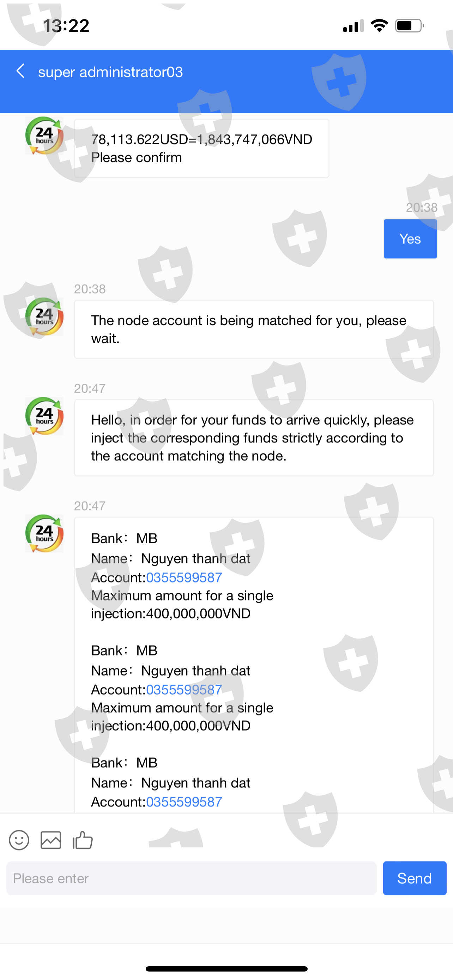This screenshot has height=980, width=453.
Task: Tap the '78,113.622USD' conversion message bubble
Action: (201, 149)
